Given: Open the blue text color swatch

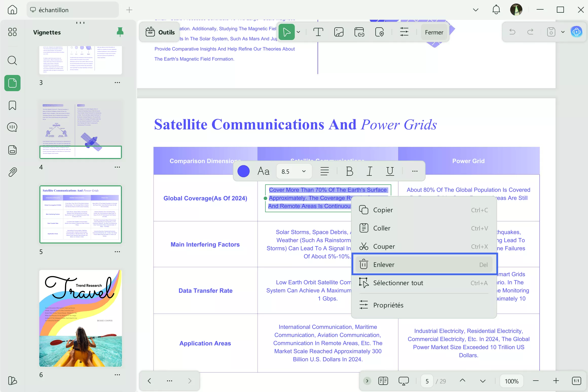Looking at the screenshot, I should point(243,171).
